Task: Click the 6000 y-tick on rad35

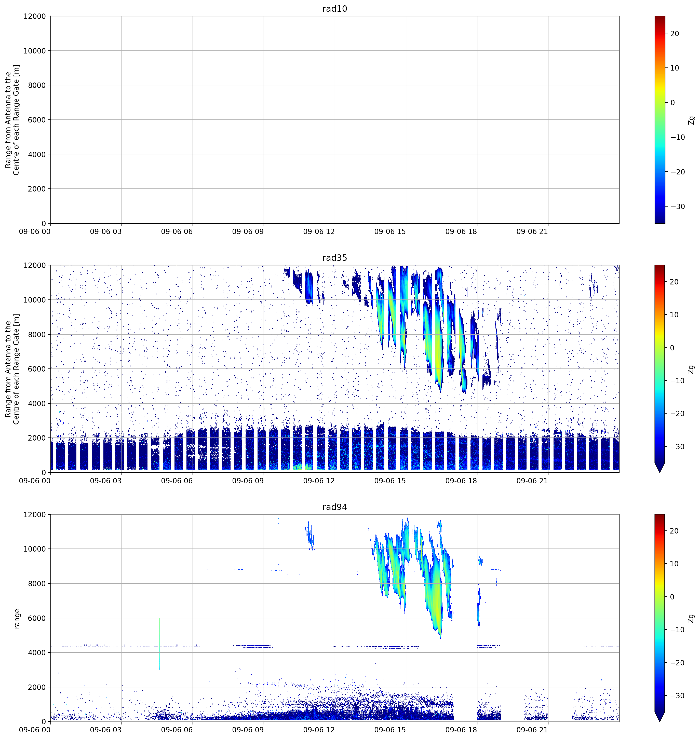Action: 37,369
